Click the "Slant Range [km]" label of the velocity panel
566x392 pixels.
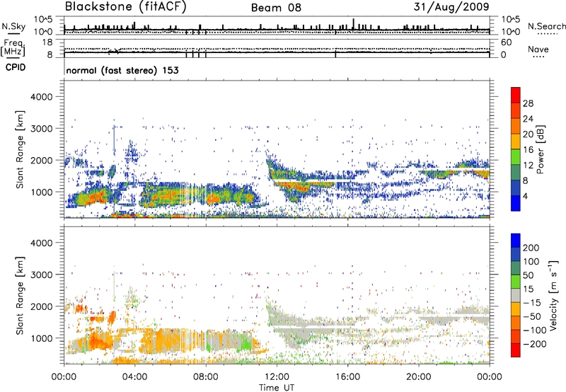point(20,296)
